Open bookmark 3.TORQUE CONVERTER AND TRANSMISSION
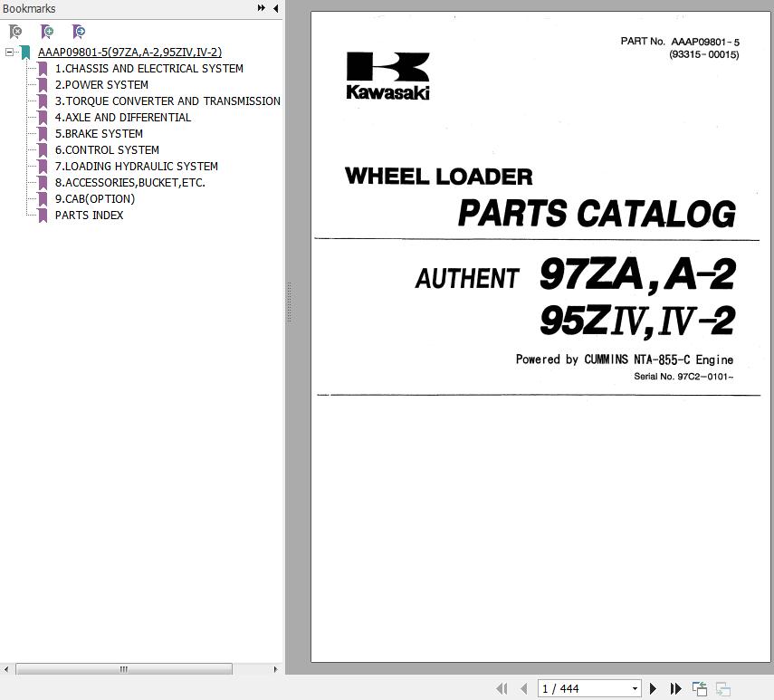The image size is (774, 700). click(x=167, y=101)
